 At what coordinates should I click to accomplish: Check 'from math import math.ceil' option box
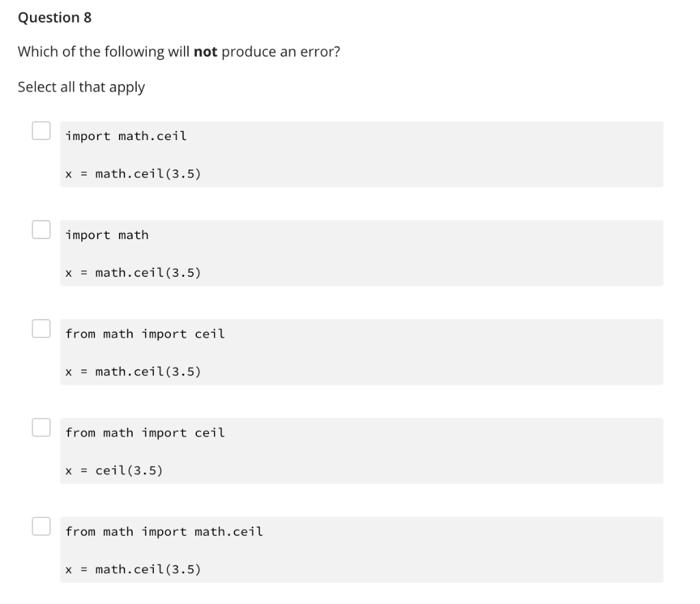click(41, 526)
